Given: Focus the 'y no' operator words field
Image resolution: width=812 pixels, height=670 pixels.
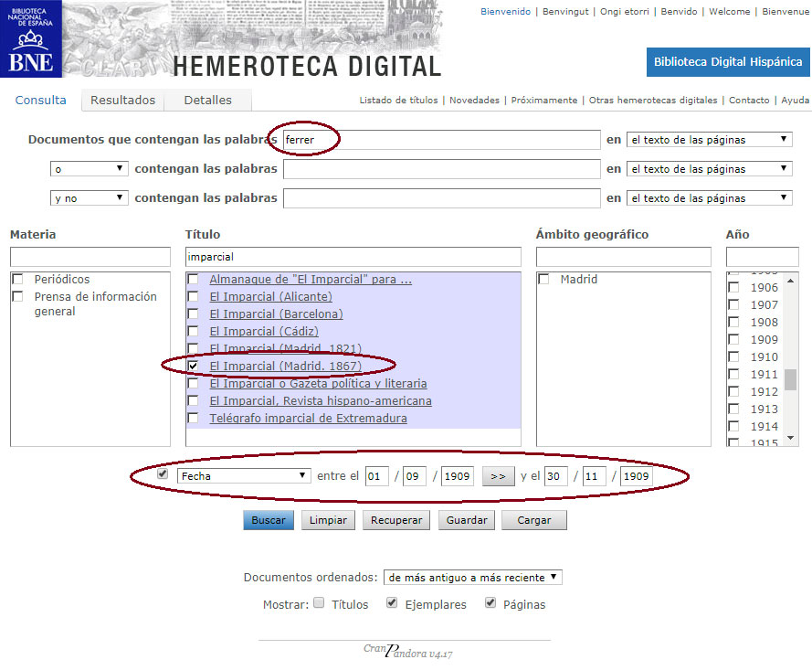Looking at the screenshot, I should click(x=442, y=198).
